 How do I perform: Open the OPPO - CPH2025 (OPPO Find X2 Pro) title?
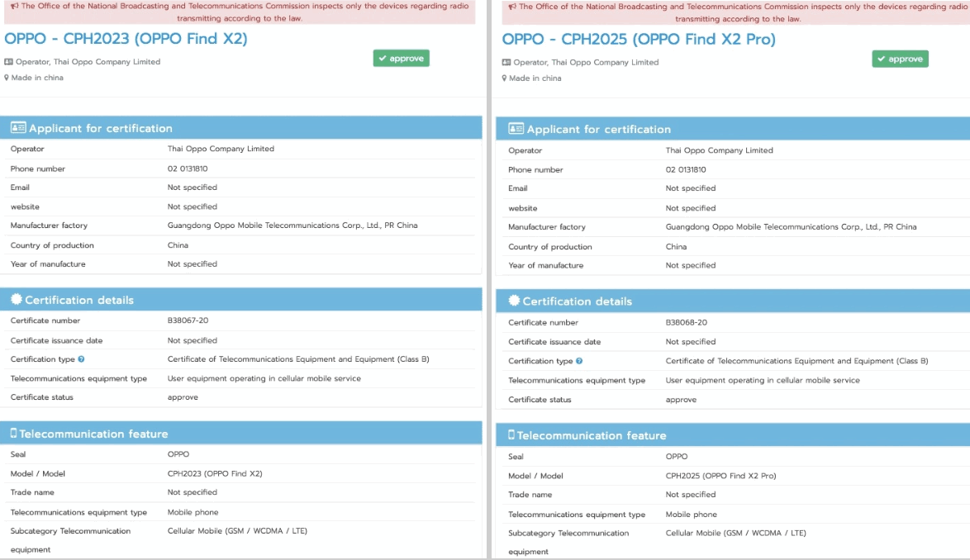pyautogui.click(x=639, y=39)
